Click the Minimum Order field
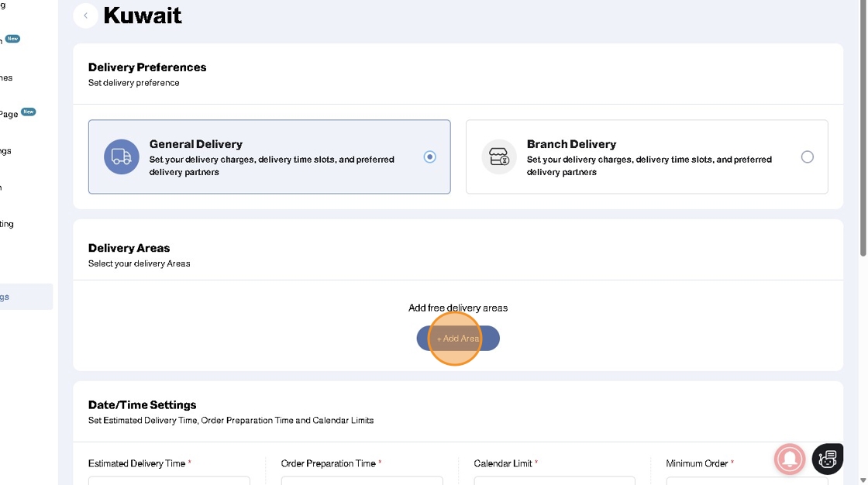The width and height of the screenshot is (868, 485). point(747,480)
